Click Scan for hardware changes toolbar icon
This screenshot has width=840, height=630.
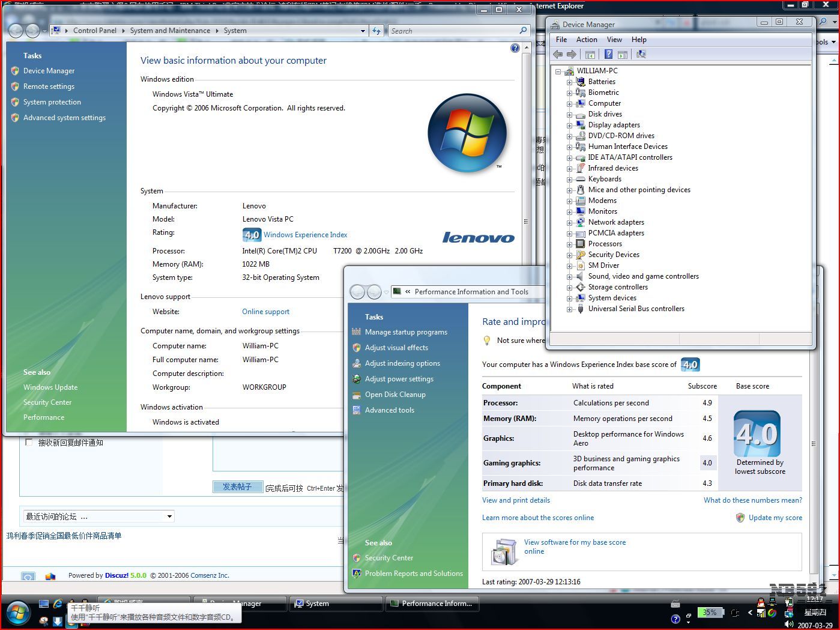coord(641,55)
